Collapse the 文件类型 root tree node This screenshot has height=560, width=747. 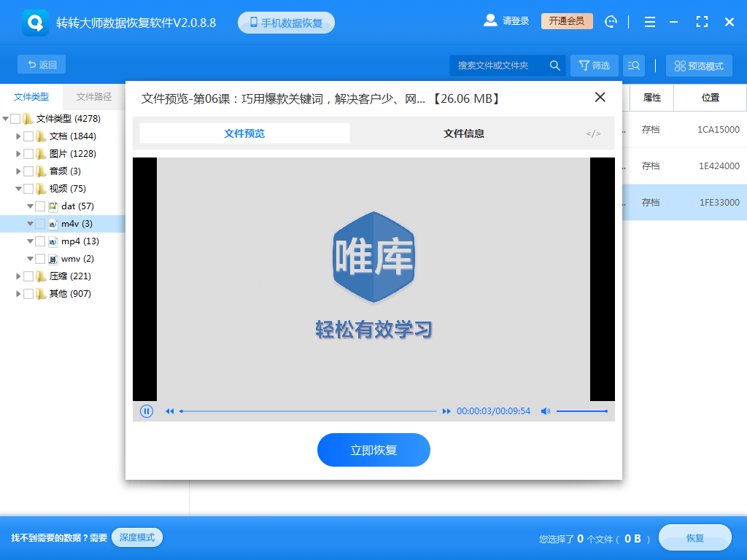6,119
